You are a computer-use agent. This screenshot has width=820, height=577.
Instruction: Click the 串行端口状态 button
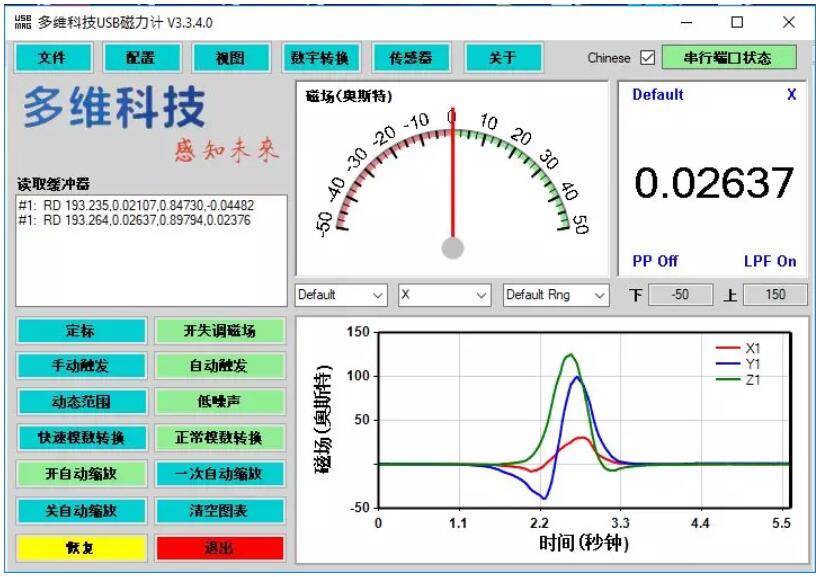729,58
